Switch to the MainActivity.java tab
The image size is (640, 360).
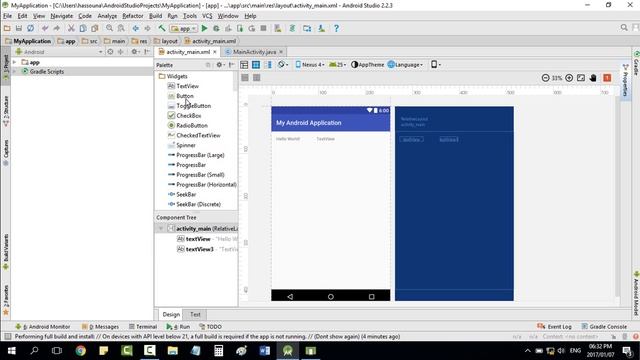pyautogui.click(x=254, y=52)
